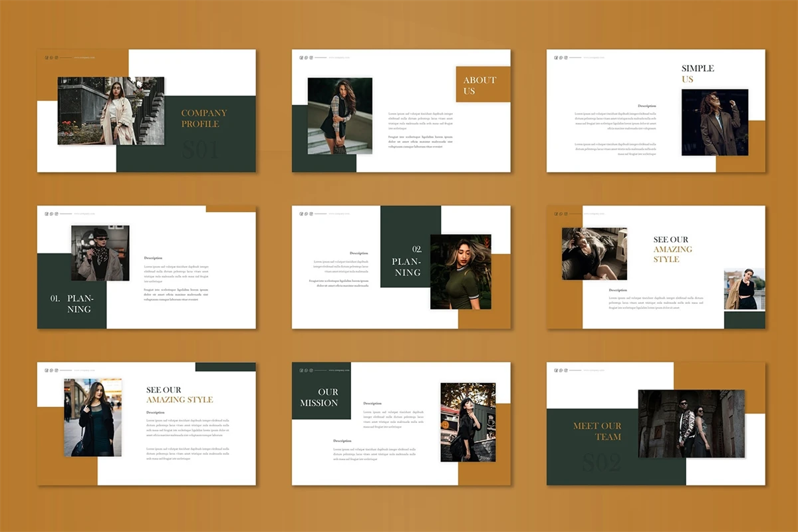This screenshot has height=532, width=798.
Task: Click the WhatsApp icon on 02 Planning slide
Action: 306,214
